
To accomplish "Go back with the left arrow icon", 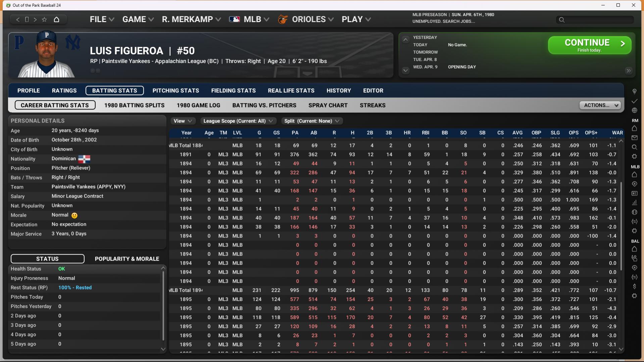I will pyautogui.click(x=18, y=19).
